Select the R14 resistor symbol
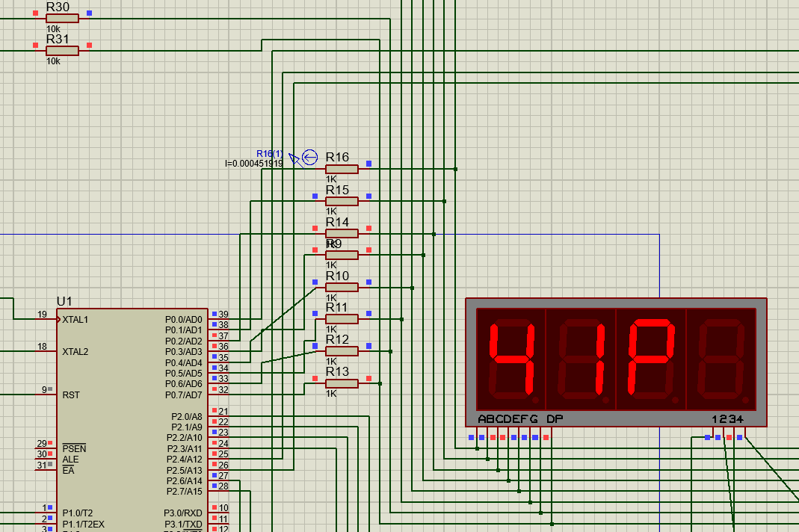 click(342, 233)
